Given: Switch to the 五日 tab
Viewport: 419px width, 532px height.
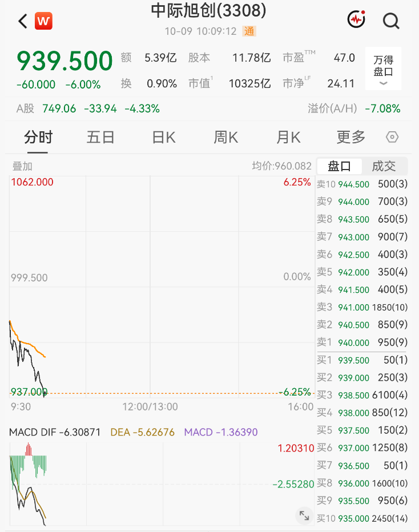Looking at the screenshot, I should [100, 138].
